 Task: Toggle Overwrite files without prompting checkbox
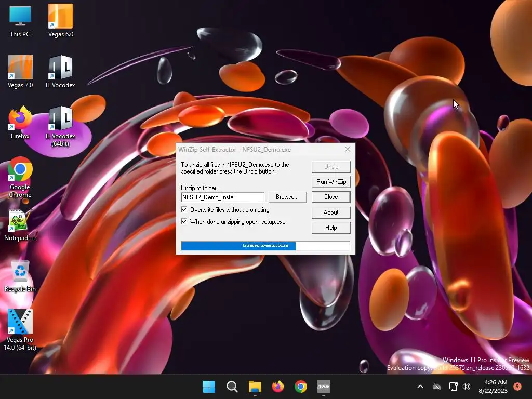[184, 210]
